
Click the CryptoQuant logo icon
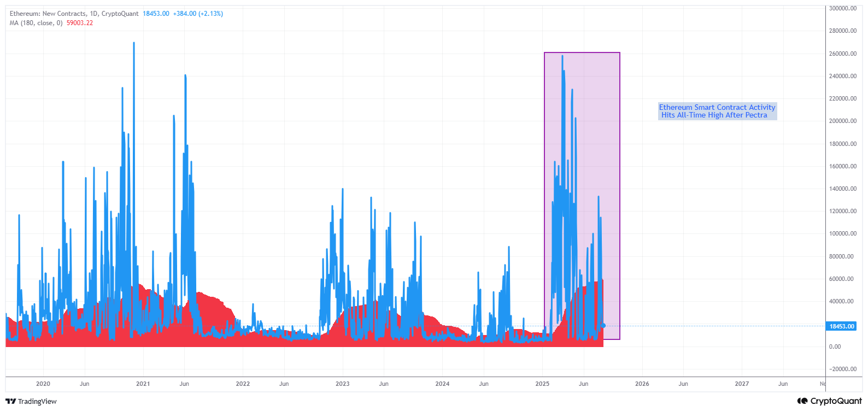[802, 401]
